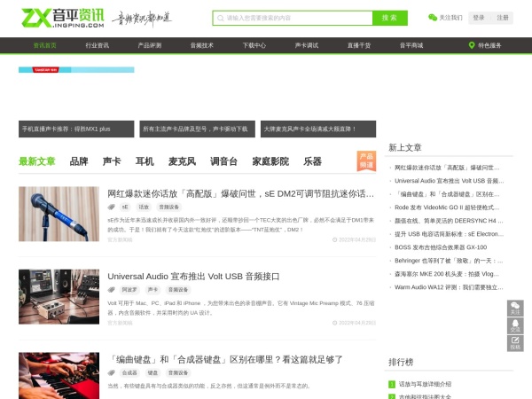
Task: Open 资讯首页 in the nav bar
Action: coord(45,45)
